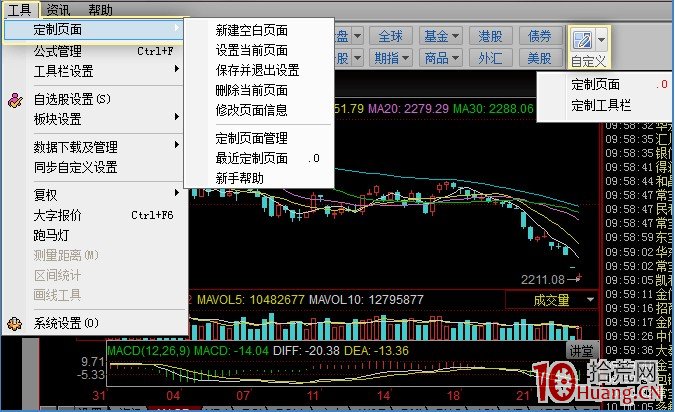Click the 港股 toolbar button
This screenshot has height=412, width=675.
tap(490, 36)
